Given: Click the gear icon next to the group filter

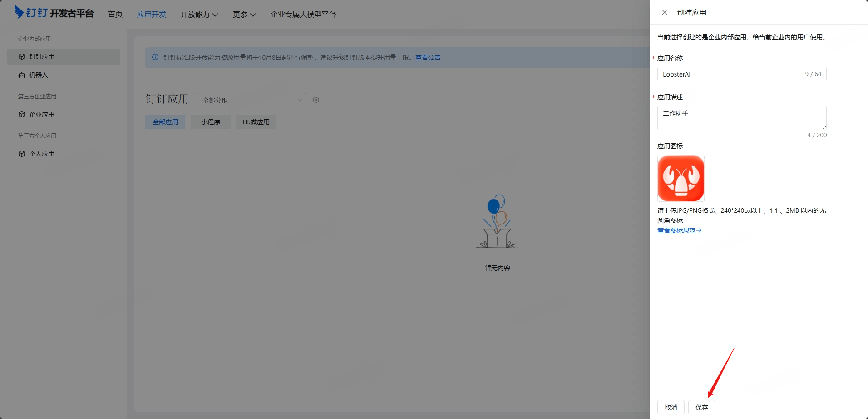Looking at the screenshot, I should (x=316, y=100).
